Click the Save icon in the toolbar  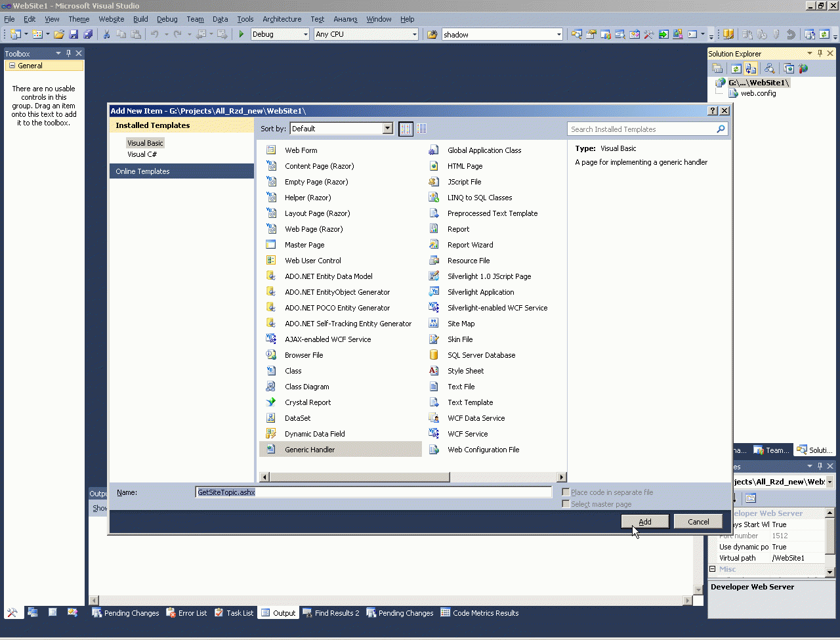click(73, 34)
